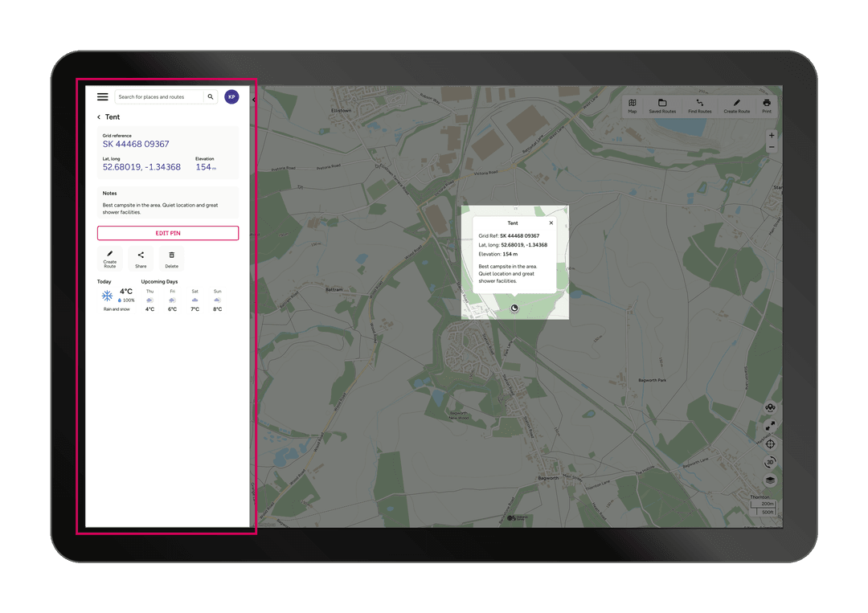Image resolution: width=868 pixels, height=613 pixels.
Task: Open the Share options for the Tent pin
Action: pos(141,257)
